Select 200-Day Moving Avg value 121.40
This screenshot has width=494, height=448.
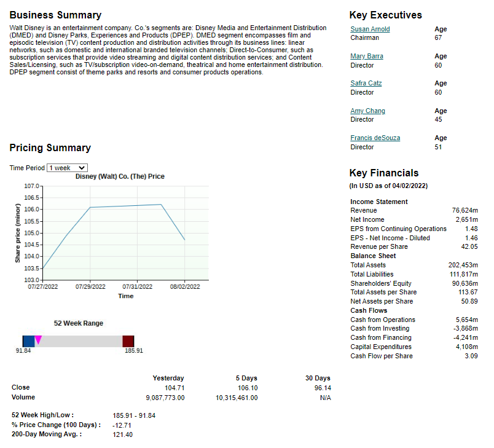122,434
